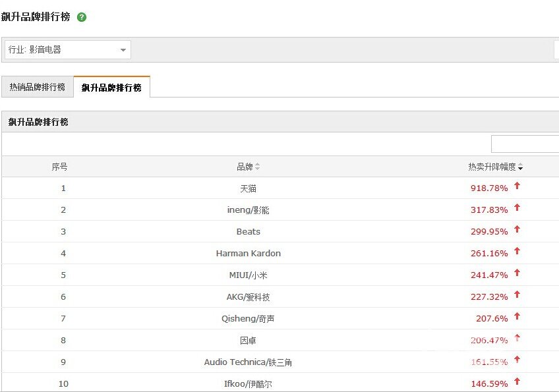Click the rank number in the Beats row
The image size is (559, 392).
click(x=63, y=232)
